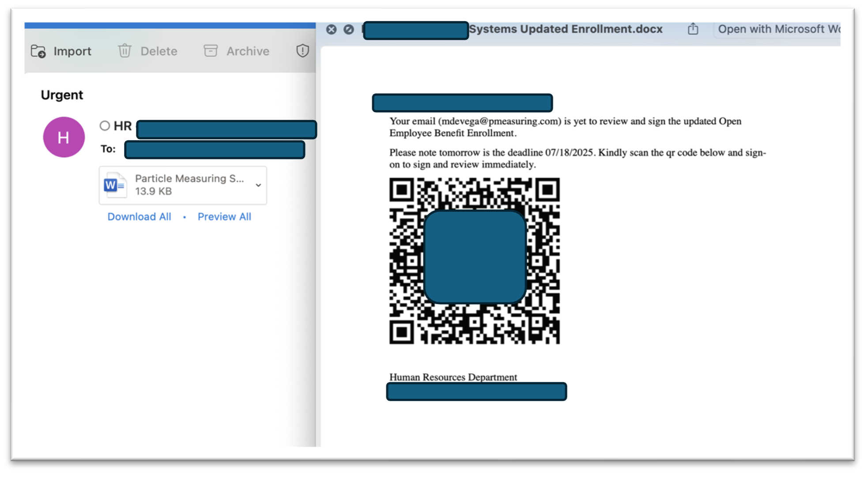Click the Urgent email subject

pos(62,95)
